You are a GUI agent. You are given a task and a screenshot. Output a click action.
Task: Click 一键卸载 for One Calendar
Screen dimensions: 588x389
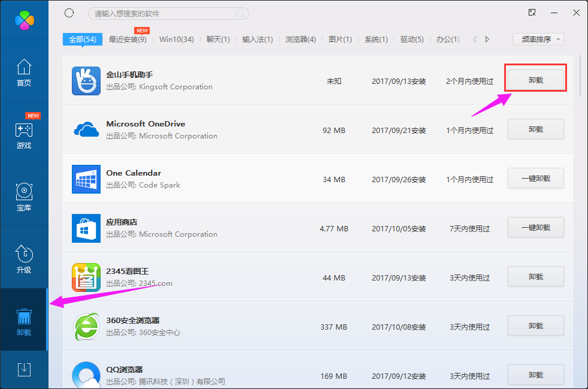(535, 178)
